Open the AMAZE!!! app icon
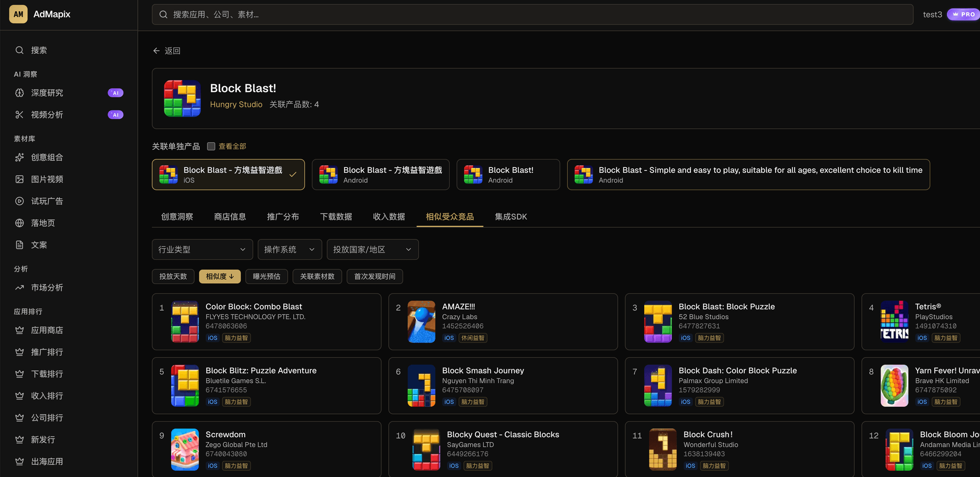 click(422, 321)
